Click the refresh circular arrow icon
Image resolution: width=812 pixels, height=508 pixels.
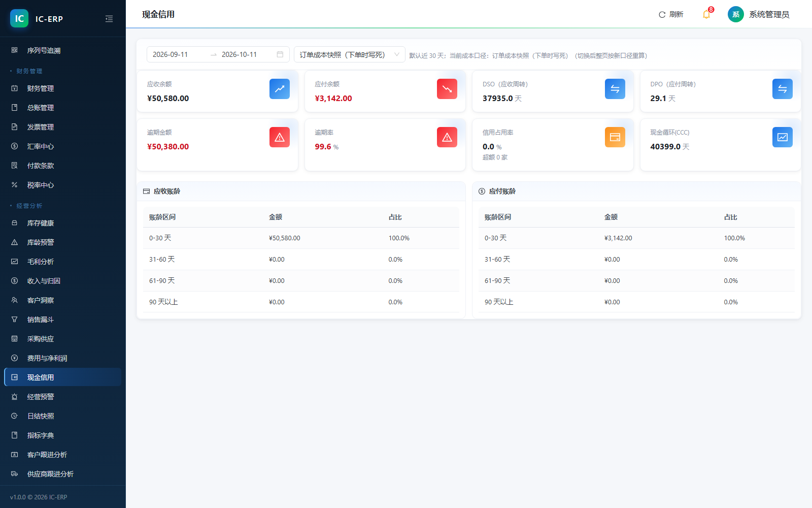[662, 15]
